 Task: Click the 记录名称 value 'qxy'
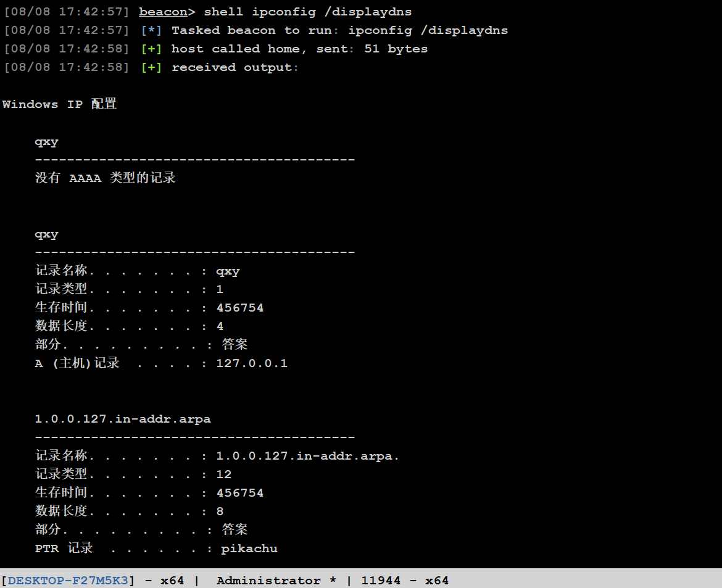pos(228,271)
